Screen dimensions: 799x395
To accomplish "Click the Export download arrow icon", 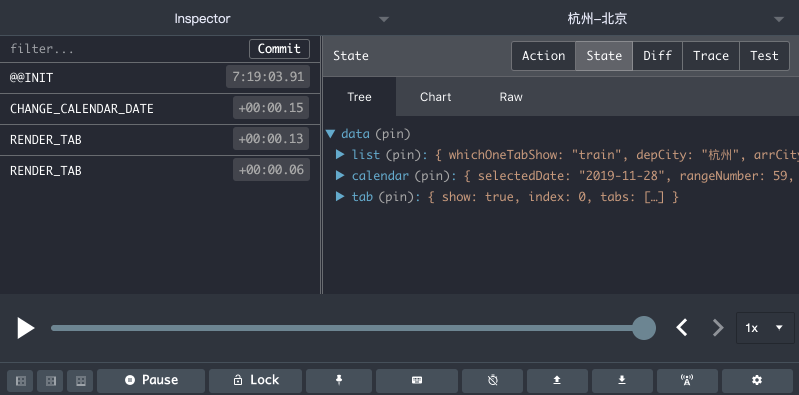I will pyautogui.click(x=622, y=381).
